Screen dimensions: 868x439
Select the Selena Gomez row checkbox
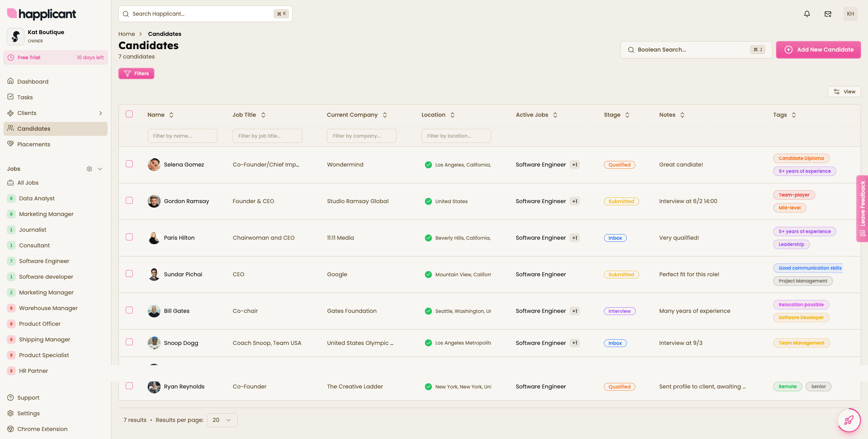coord(129,164)
